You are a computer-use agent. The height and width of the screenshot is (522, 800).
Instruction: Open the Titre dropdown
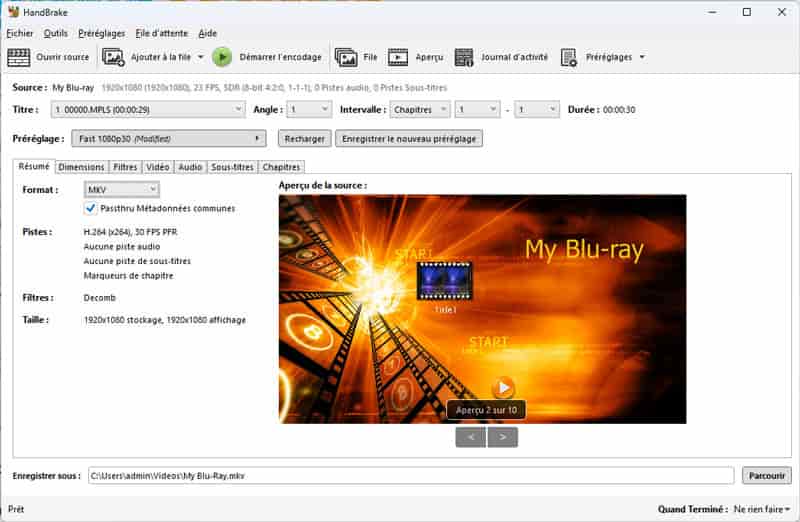(x=148, y=109)
